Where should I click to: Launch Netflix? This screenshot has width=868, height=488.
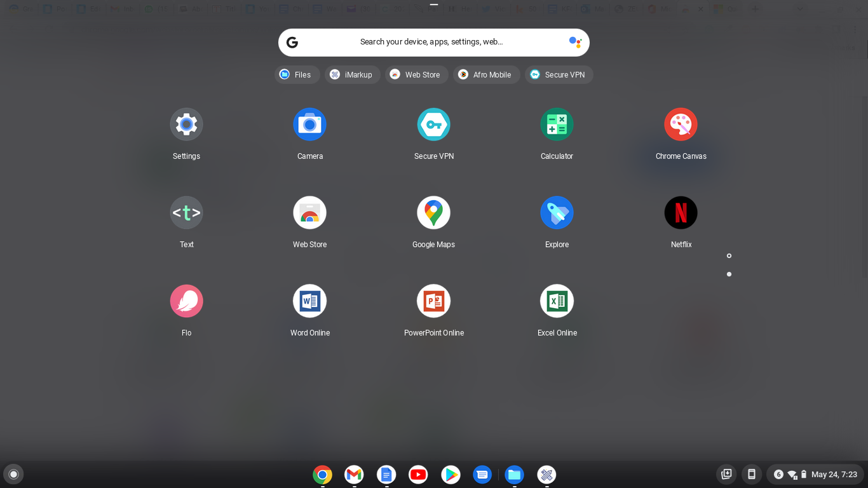(681, 213)
